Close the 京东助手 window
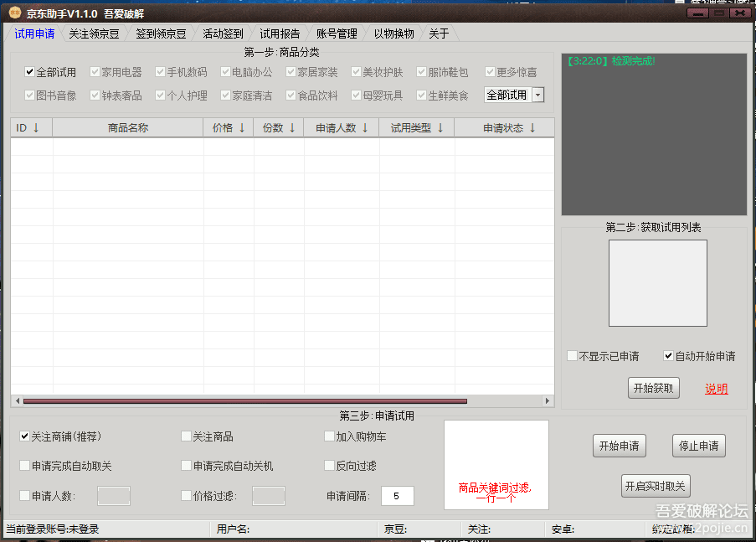756x542 pixels. 740,13
